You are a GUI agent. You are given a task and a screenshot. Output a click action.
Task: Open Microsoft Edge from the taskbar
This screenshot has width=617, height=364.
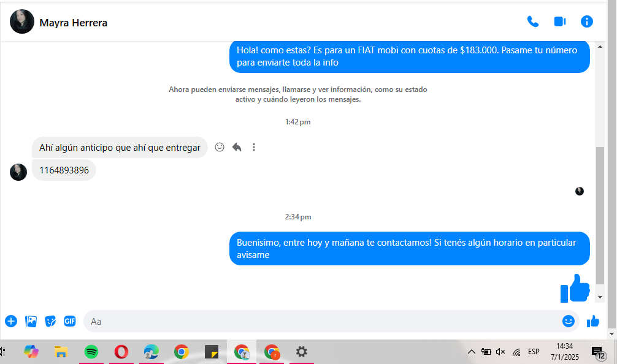151,351
